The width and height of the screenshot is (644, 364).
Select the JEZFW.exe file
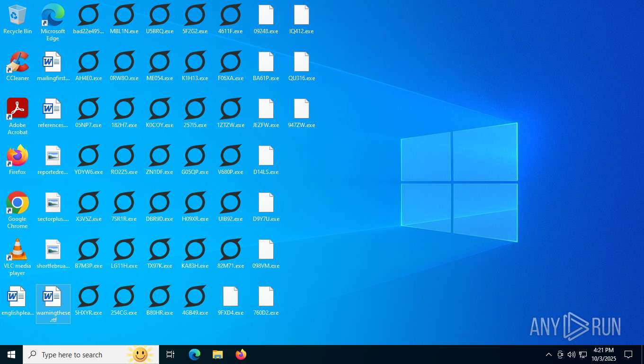(x=266, y=113)
